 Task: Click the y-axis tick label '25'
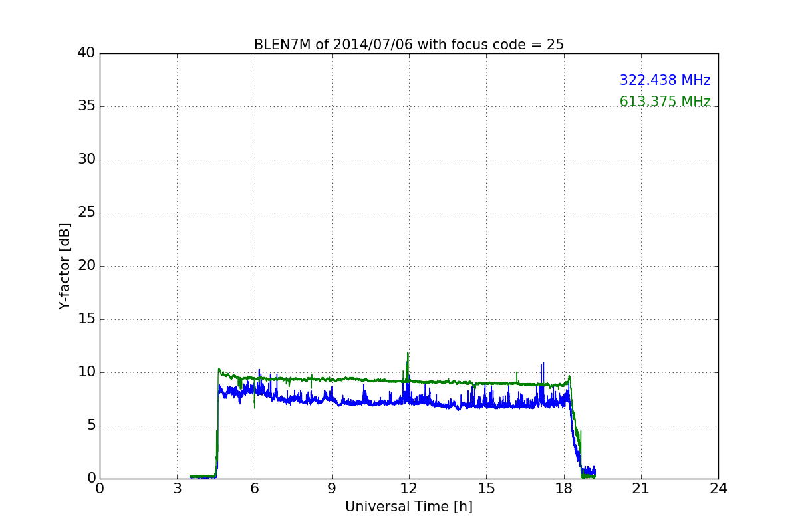click(x=86, y=213)
